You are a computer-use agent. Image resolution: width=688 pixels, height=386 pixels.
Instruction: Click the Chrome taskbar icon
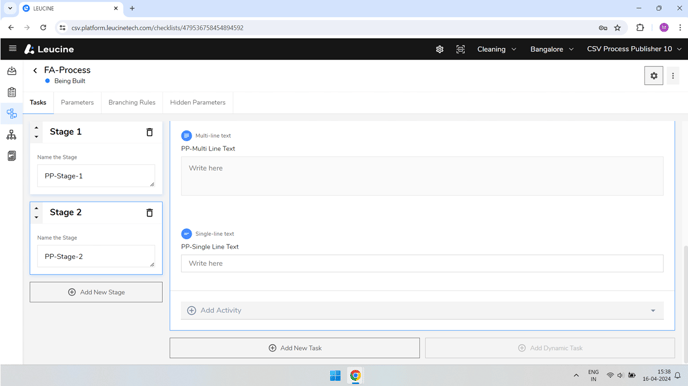(x=355, y=375)
